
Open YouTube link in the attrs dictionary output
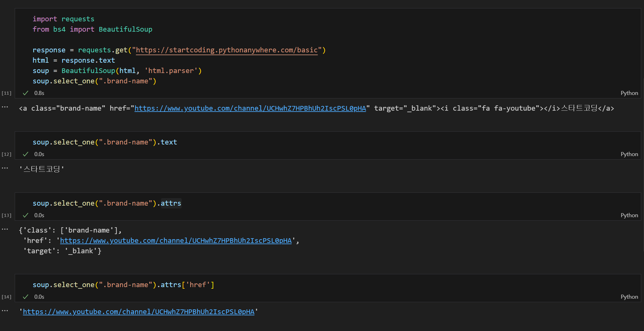coord(176,241)
